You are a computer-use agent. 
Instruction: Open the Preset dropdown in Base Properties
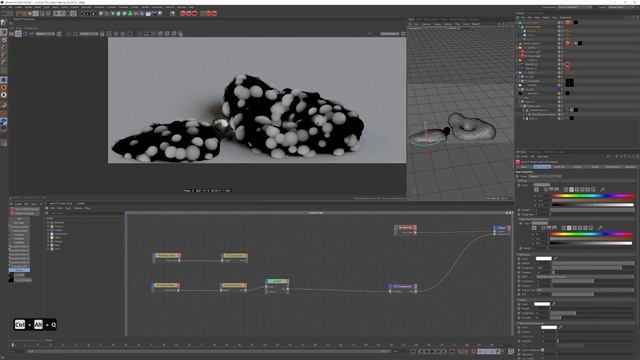click(x=545, y=176)
